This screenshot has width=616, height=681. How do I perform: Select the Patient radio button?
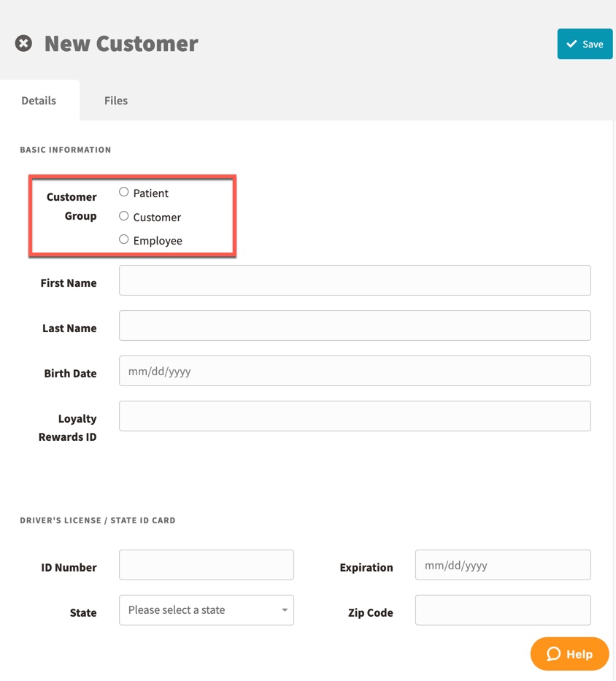tap(124, 192)
